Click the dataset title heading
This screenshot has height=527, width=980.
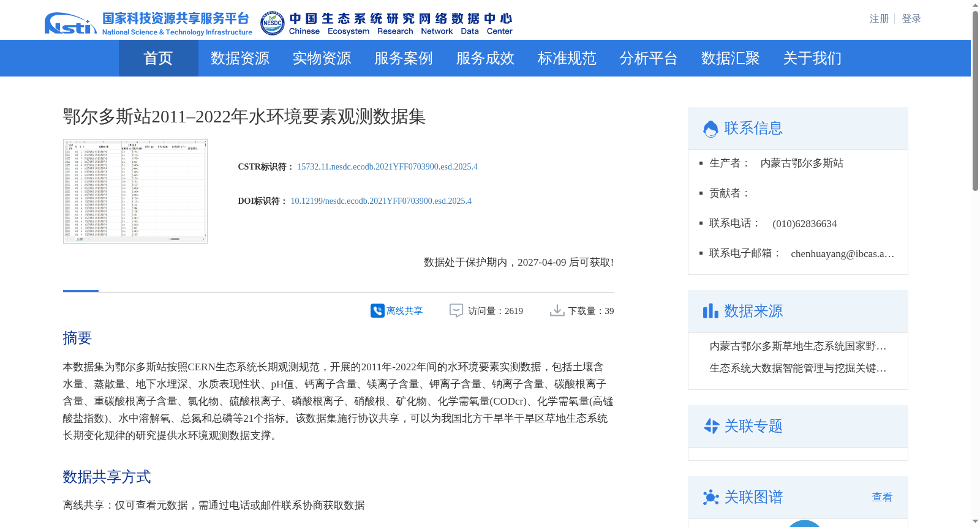coord(244,116)
